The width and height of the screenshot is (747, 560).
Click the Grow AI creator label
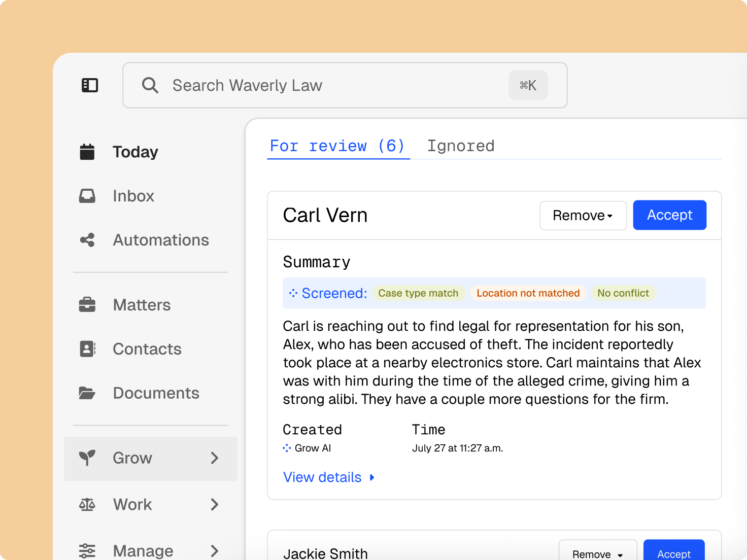tap(313, 448)
